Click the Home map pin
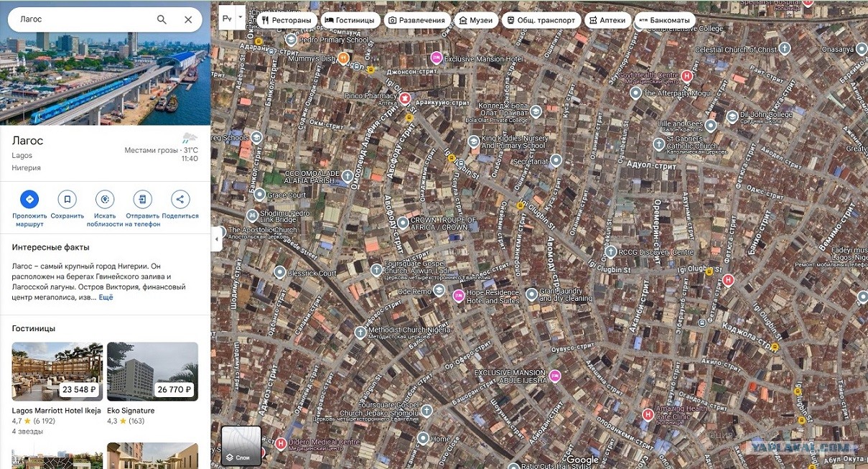868x469 pixels. [423, 438]
